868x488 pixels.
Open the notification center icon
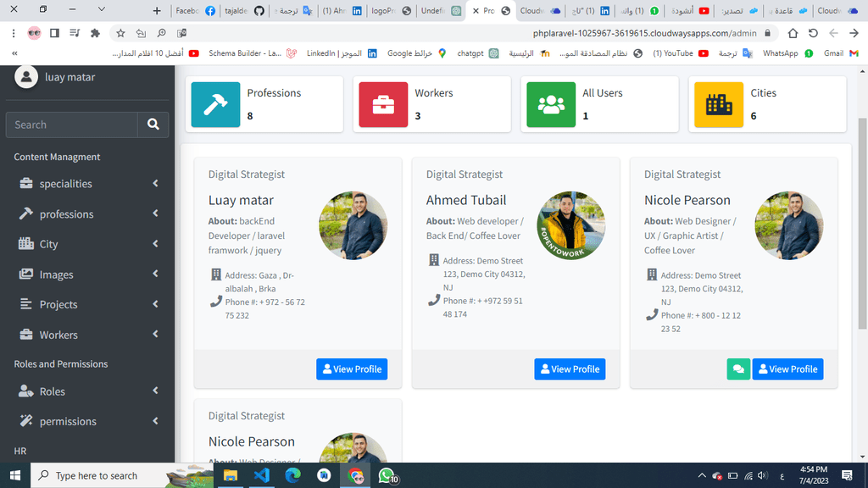click(847, 475)
